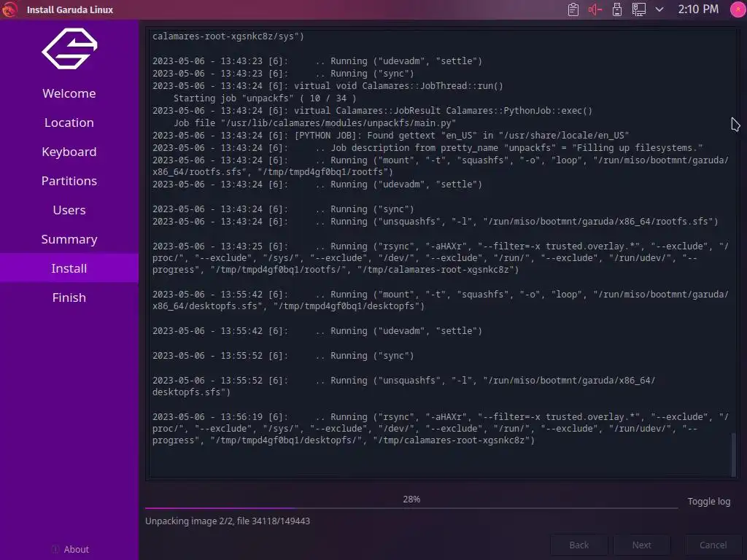Click the 13:55:52 'sync' log line

pos(283,356)
